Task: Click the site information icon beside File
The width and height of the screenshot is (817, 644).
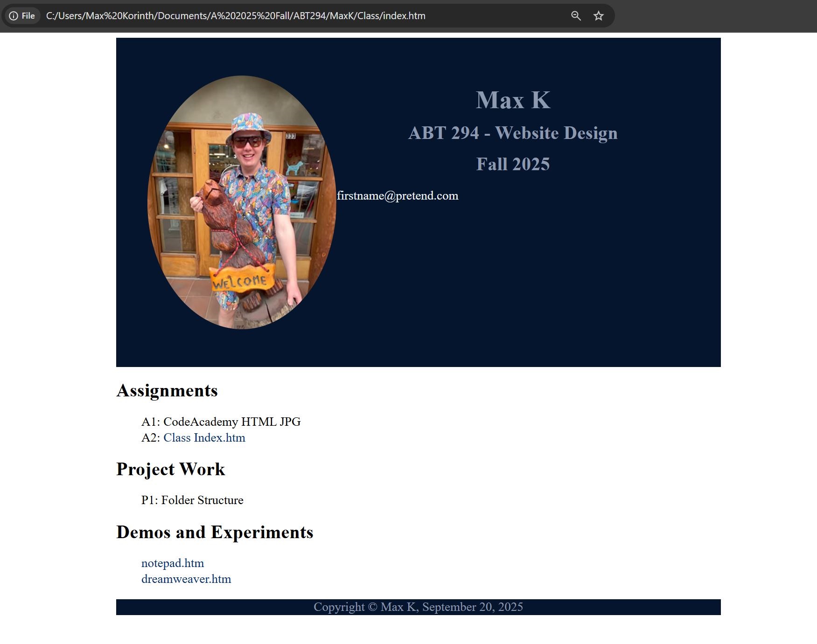Action: click(x=14, y=16)
